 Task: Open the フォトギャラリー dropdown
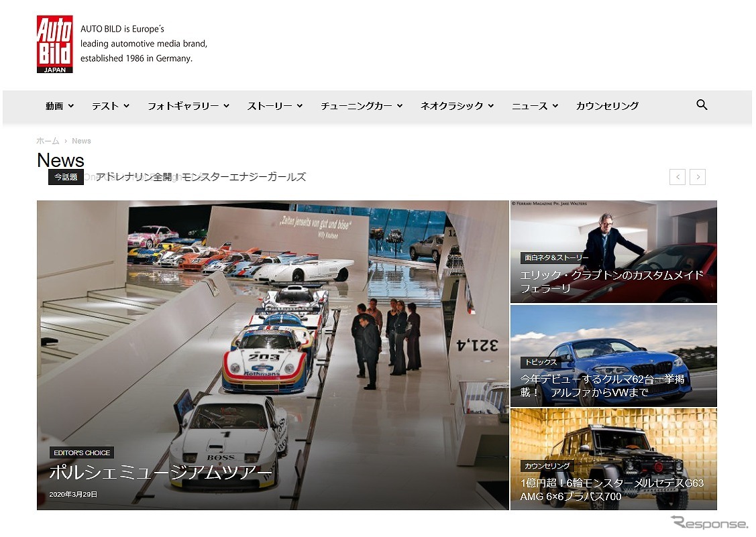(188, 106)
